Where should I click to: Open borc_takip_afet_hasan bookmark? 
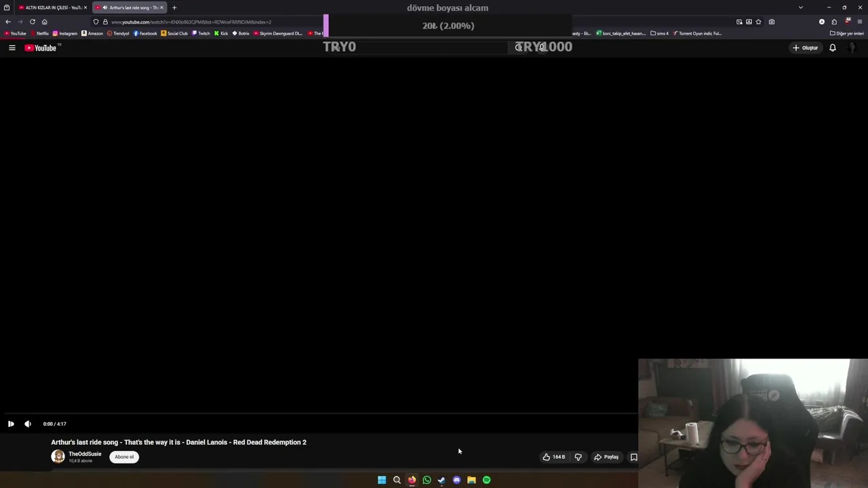click(621, 33)
